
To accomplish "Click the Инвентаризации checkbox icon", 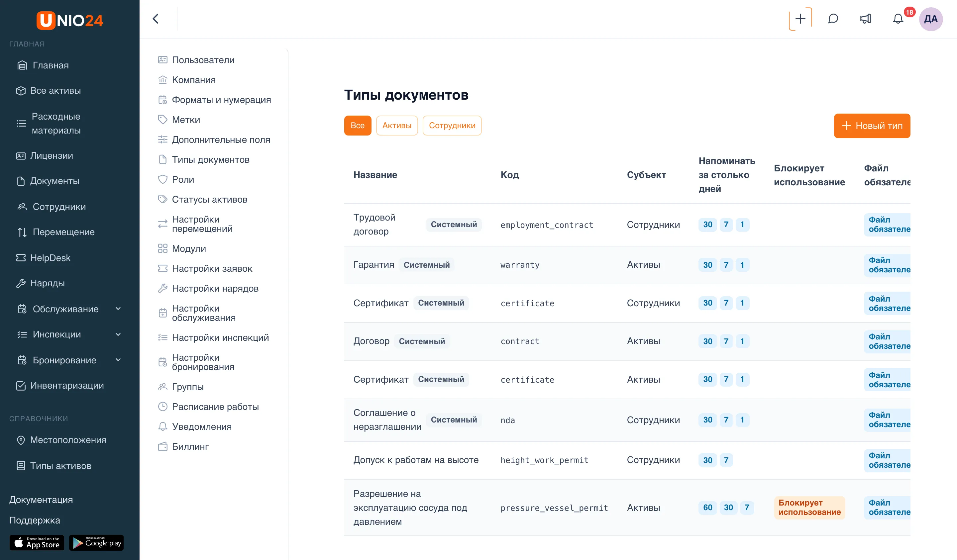I will 21,385.
